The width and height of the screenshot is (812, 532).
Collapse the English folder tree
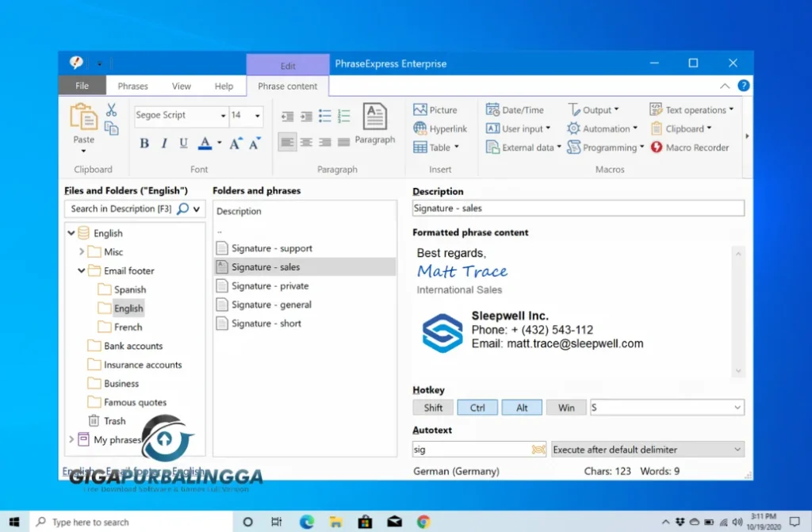[71, 232]
